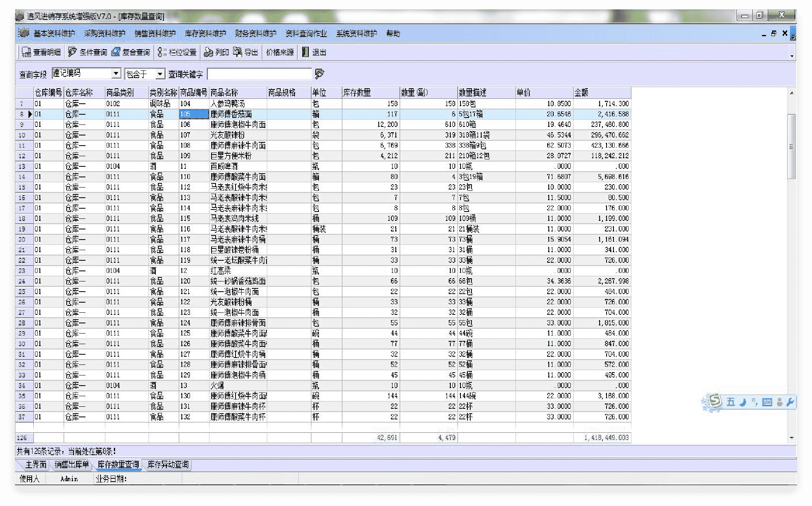Toggle Sogou moon (half-width) mode icon
The width and height of the screenshot is (812, 506).
tap(743, 402)
